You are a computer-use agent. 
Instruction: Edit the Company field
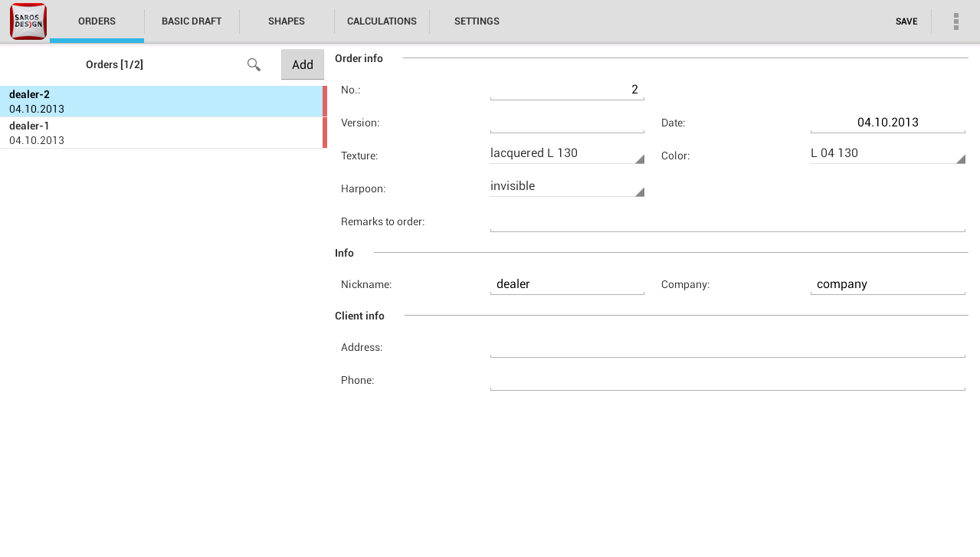coord(887,284)
